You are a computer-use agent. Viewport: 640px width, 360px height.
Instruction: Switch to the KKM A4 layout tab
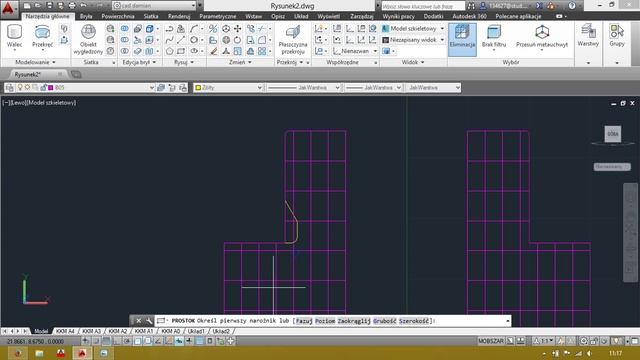pos(65,331)
